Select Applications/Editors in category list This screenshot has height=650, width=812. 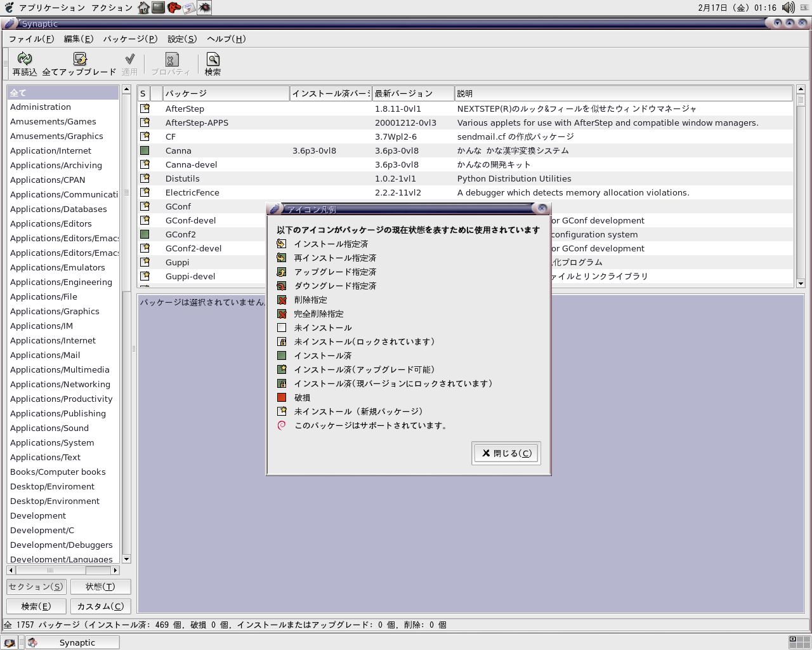point(51,223)
